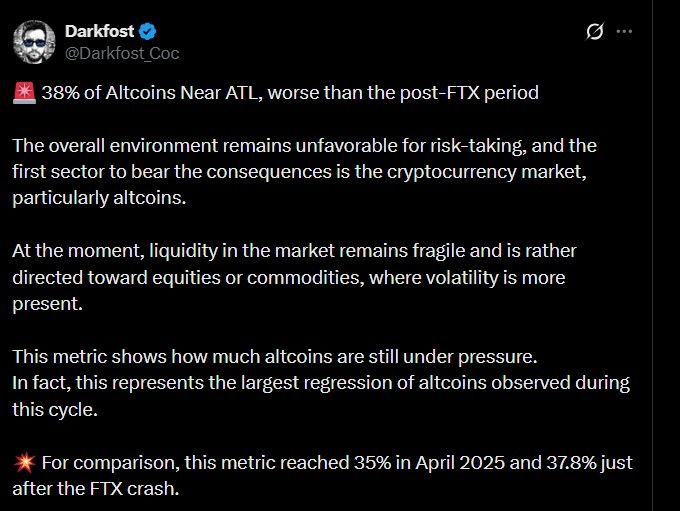Click the red siren emoji

pyautogui.click(x=25, y=93)
